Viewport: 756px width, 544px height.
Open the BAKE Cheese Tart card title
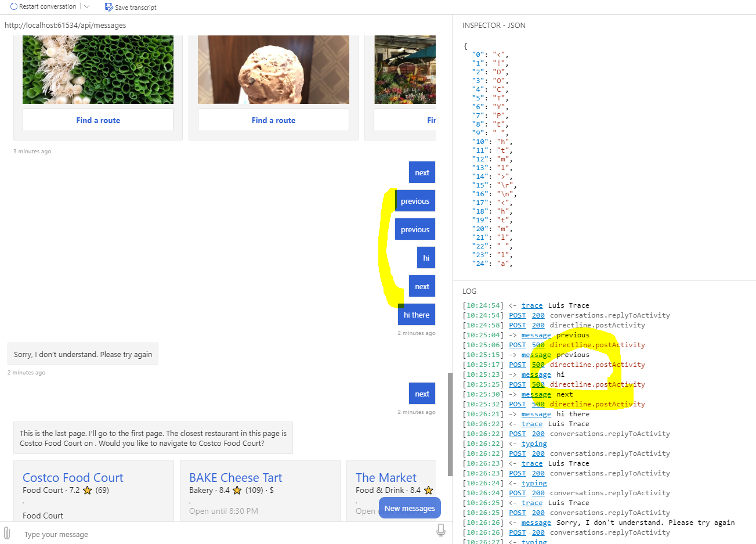(236, 477)
